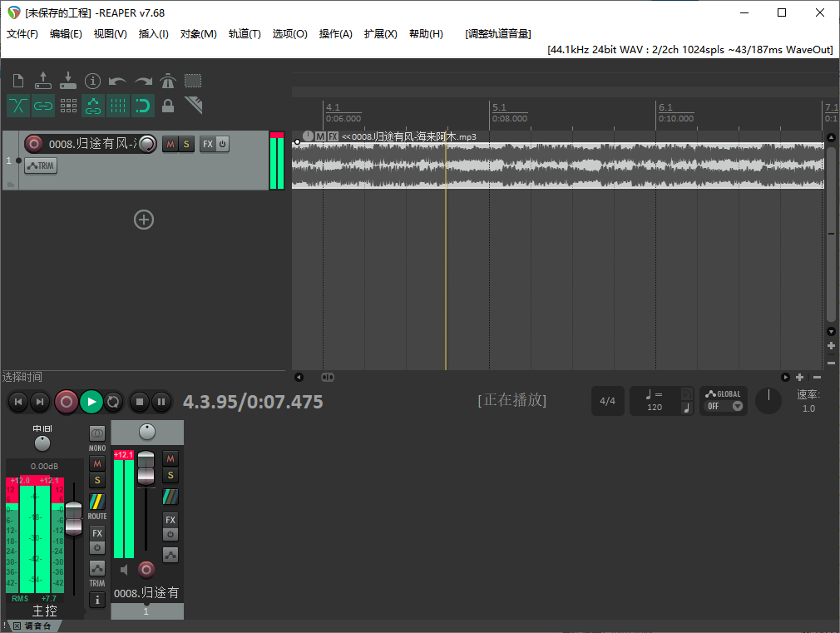
Task: Open a project via the Open toolbar icon
Action: coord(42,81)
